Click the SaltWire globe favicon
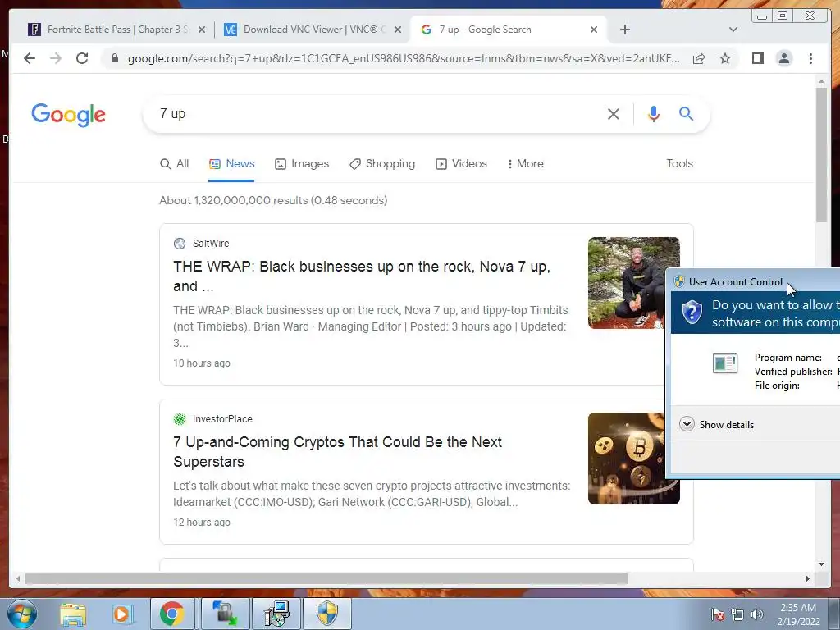The width and height of the screenshot is (840, 630). coord(180,244)
